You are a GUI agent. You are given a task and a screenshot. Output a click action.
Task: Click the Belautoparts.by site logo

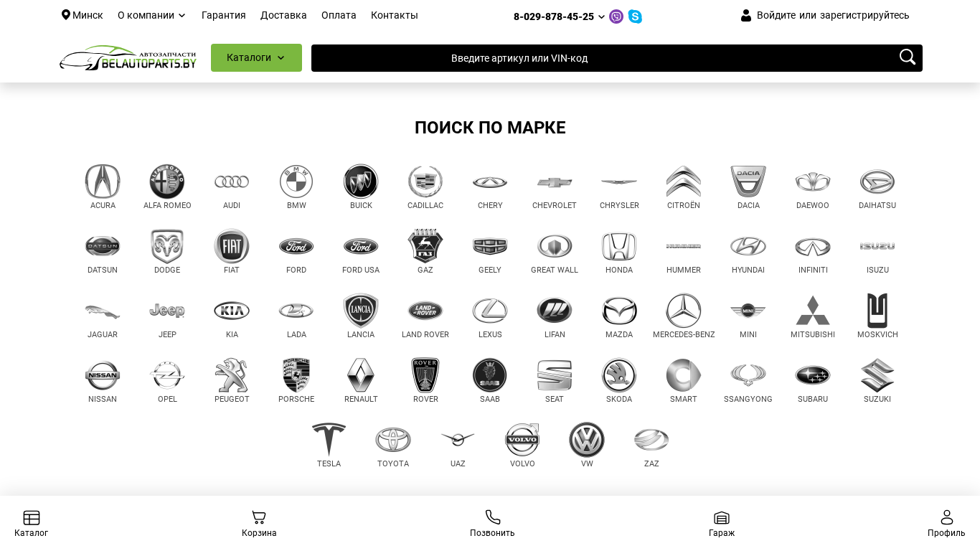(x=128, y=58)
